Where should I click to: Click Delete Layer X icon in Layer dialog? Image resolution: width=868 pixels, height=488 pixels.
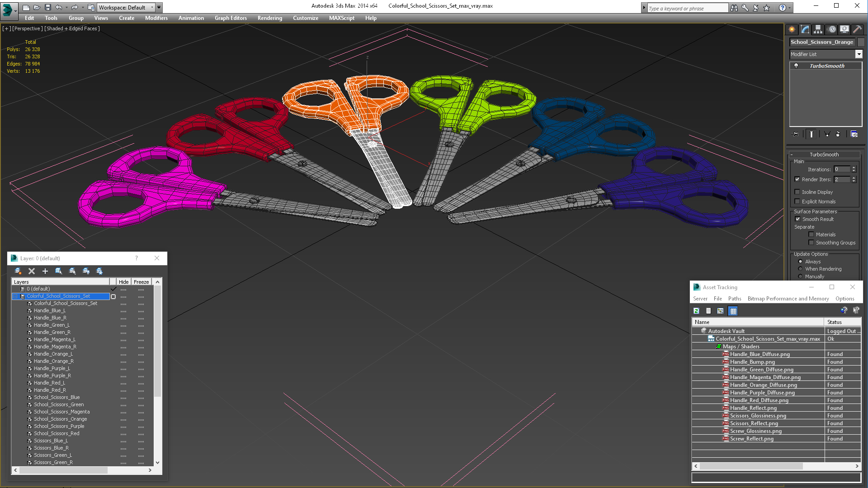32,271
